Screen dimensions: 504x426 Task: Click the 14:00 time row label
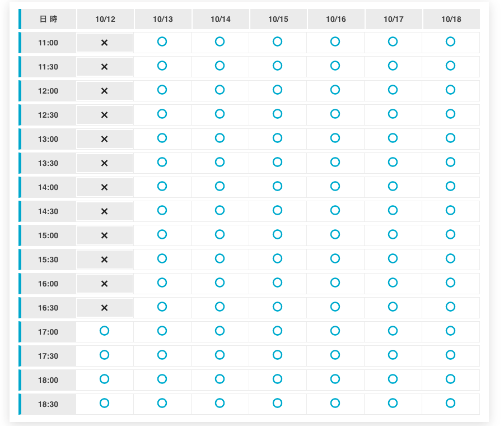pyautogui.click(x=49, y=187)
